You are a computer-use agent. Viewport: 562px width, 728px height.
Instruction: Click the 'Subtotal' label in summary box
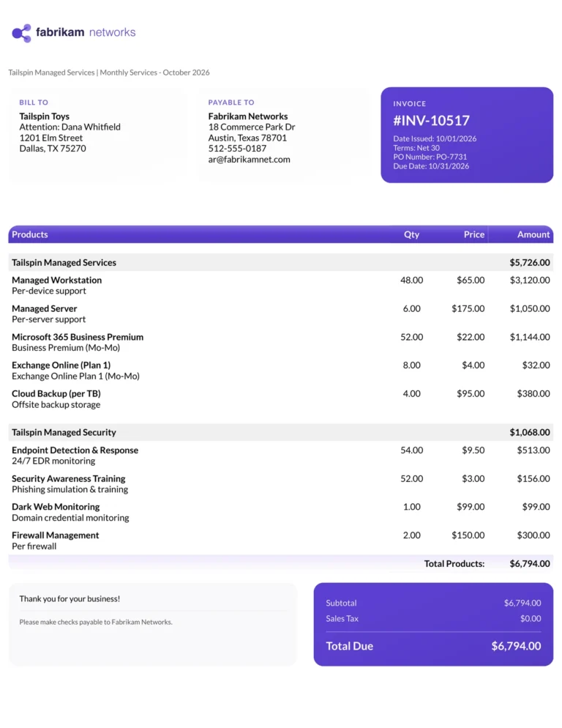click(341, 603)
